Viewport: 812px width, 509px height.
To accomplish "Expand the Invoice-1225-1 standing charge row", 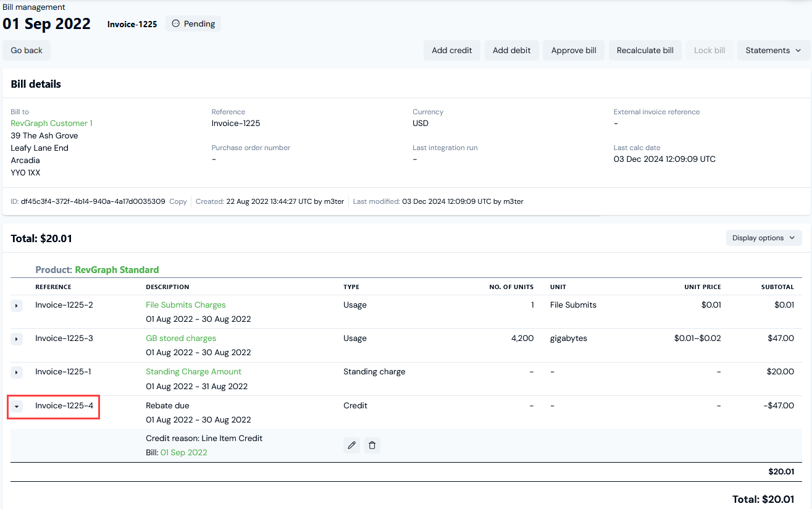I will point(17,372).
